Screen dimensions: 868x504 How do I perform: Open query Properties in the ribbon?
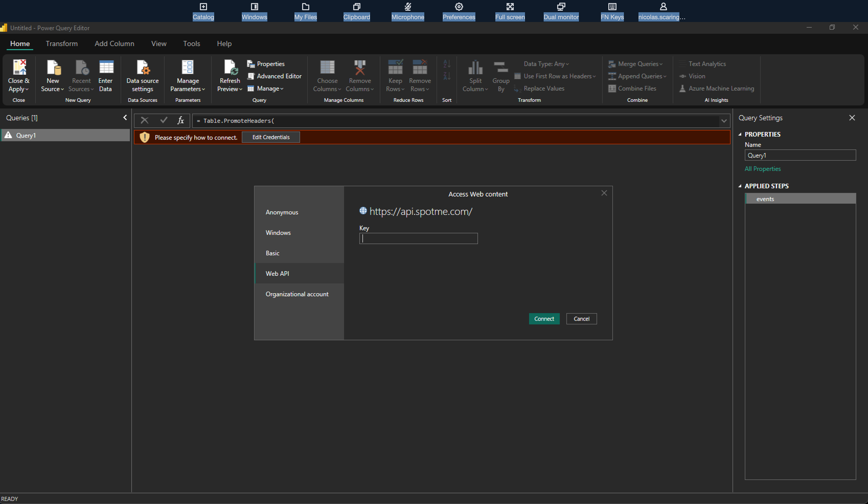pyautogui.click(x=266, y=64)
